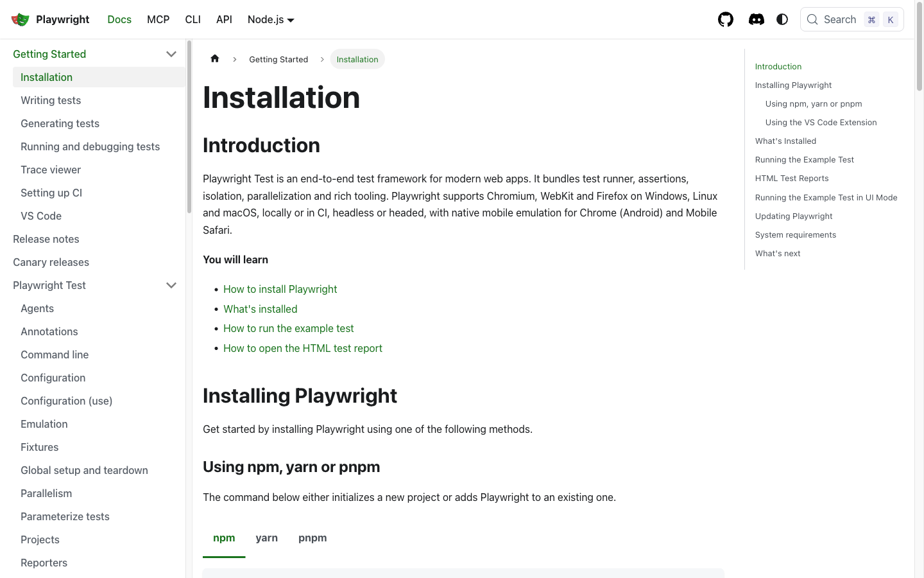Jump to What's Installed in contents

tap(785, 141)
